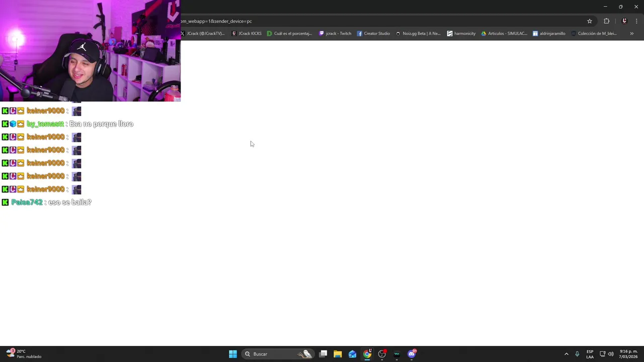
Task: Open the Windows Start menu
Action: [x=233, y=354]
